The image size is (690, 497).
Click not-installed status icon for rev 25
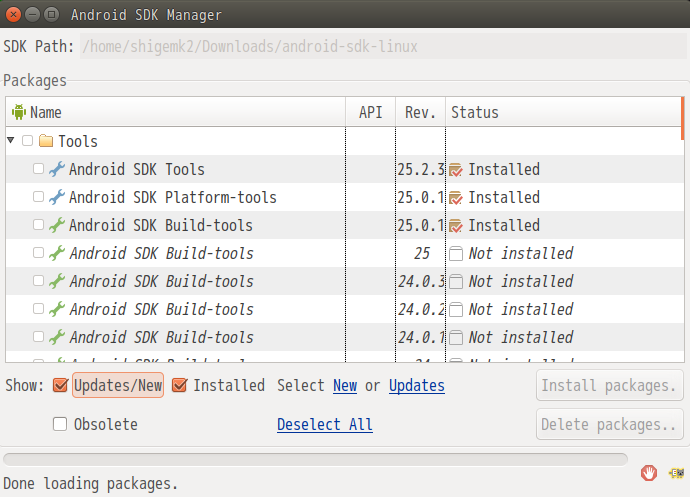(456, 254)
